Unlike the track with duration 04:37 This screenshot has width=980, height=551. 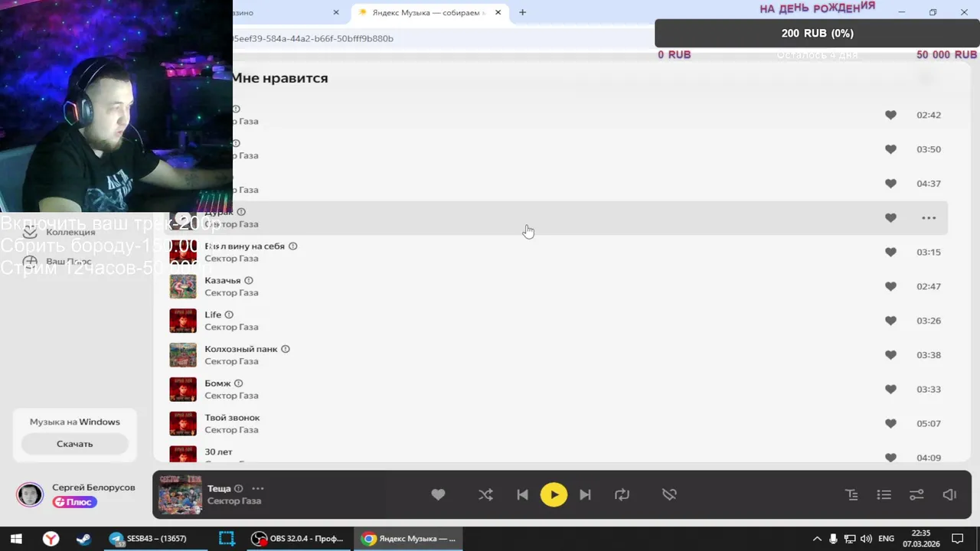(x=890, y=184)
